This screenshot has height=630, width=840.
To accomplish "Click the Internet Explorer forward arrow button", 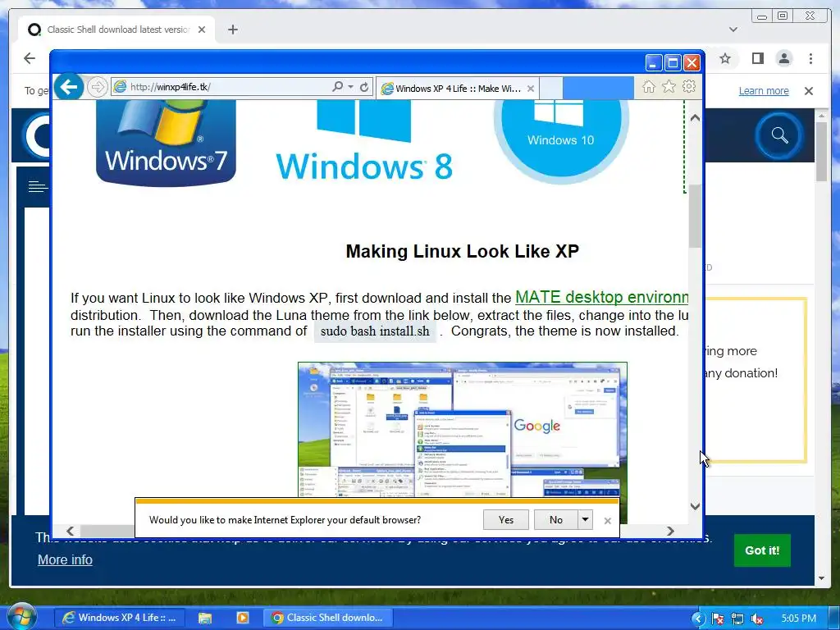I will (97, 87).
